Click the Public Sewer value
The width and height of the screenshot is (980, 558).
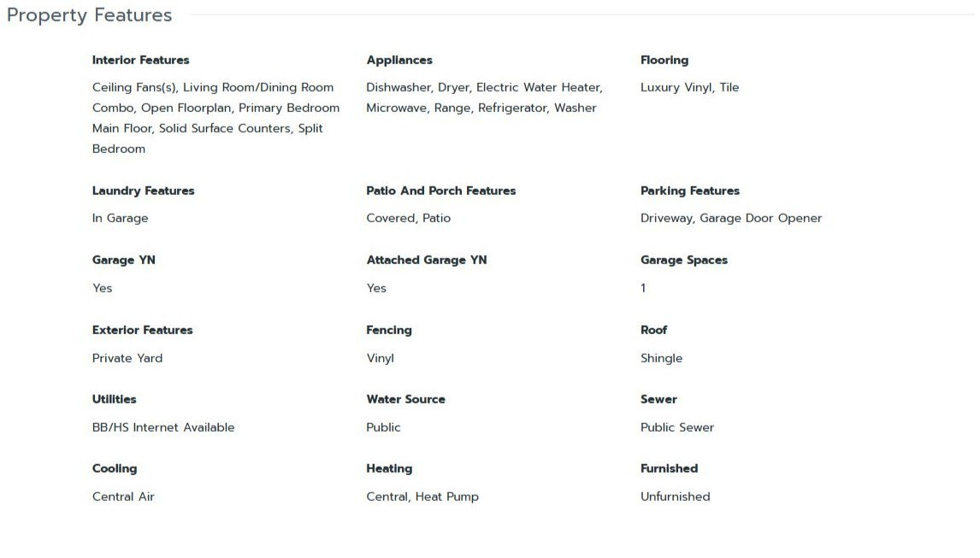pyautogui.click(x=677, y=427)
